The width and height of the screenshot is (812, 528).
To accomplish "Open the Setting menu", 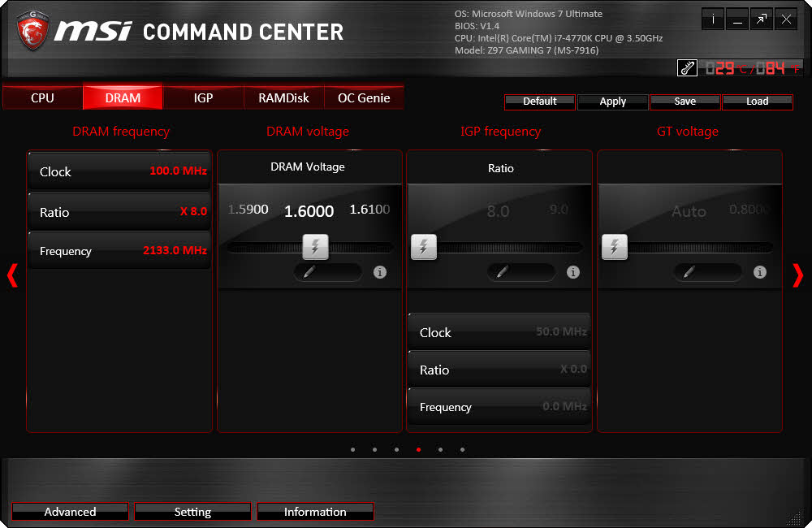I will [192, 512].
